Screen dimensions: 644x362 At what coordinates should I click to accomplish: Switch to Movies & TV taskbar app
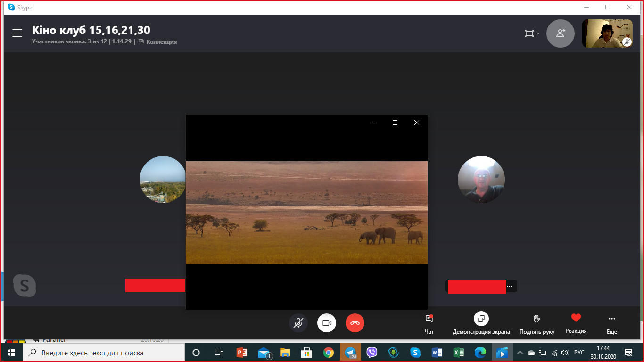click(x=502, y=353)
